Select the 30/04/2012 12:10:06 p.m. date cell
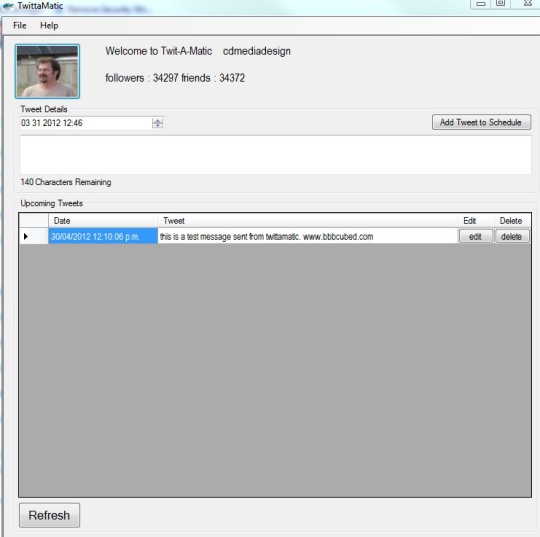Viewport: 540px width, 537px height. point(103,236)
